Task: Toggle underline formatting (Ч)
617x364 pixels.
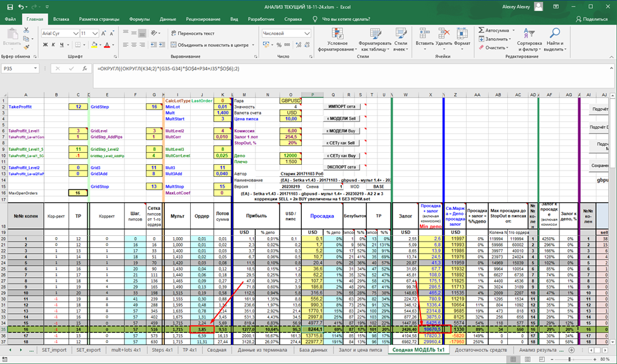Action: pos(62,45)
